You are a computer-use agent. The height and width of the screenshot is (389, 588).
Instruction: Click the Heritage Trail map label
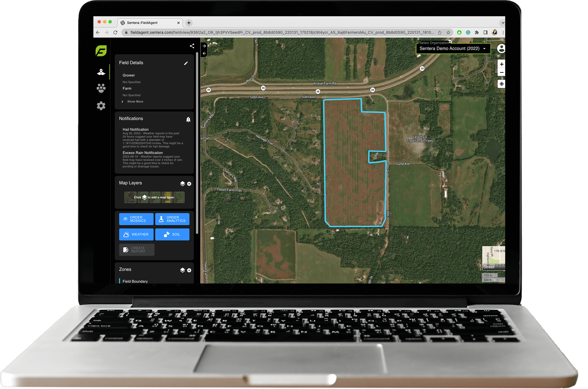pyautogui.click(x=265, y=140)
